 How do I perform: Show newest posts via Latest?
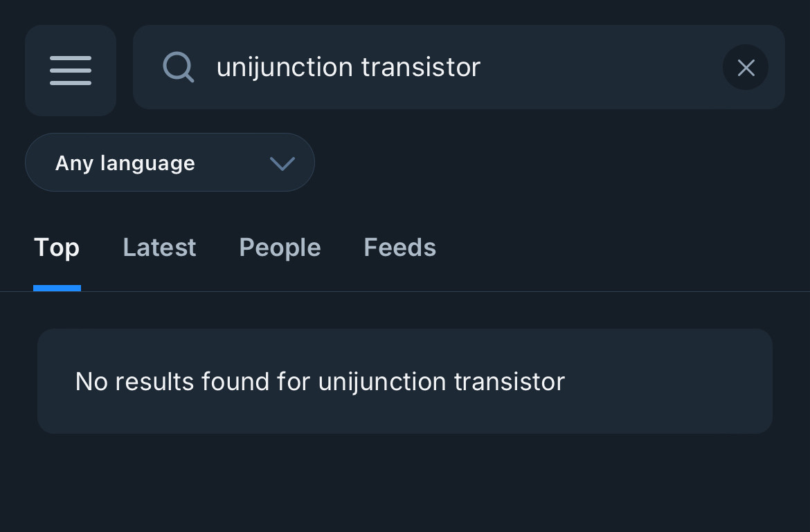tap(159, 247)
